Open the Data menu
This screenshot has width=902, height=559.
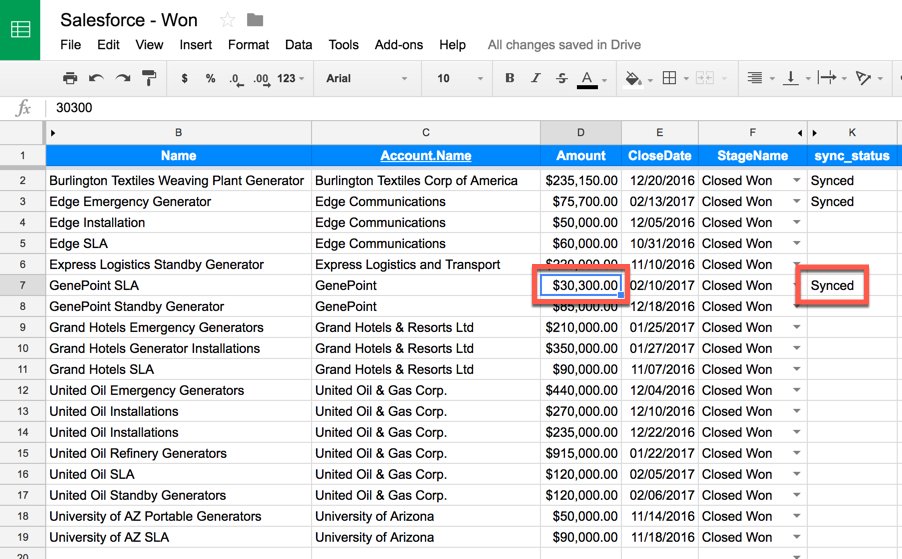pos(299,45)
